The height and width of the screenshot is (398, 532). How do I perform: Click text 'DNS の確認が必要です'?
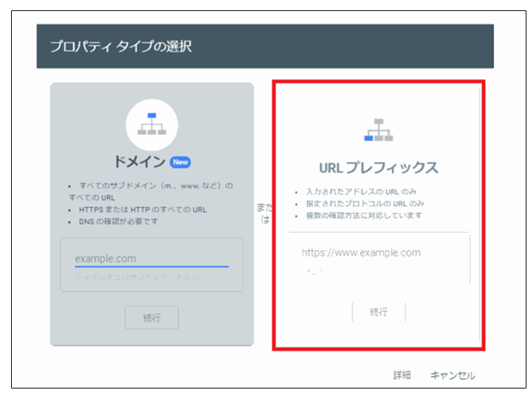(119, 222)
